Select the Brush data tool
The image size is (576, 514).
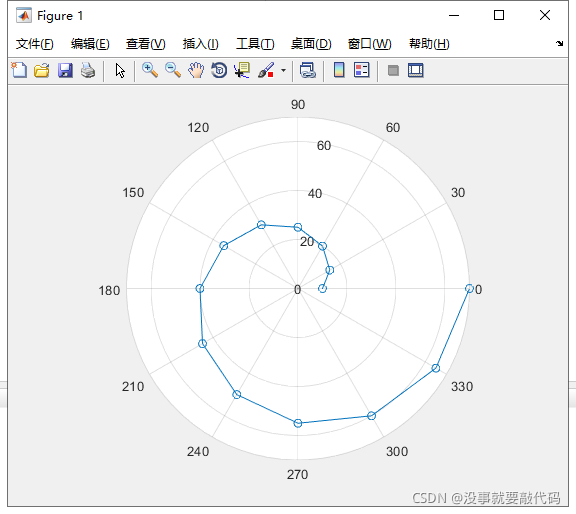coord(266,70)
